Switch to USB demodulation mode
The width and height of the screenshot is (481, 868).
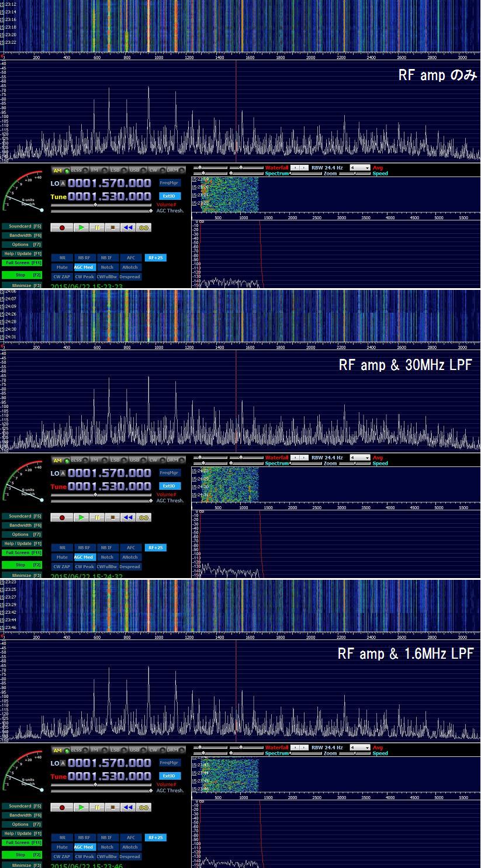pos(134,169)
